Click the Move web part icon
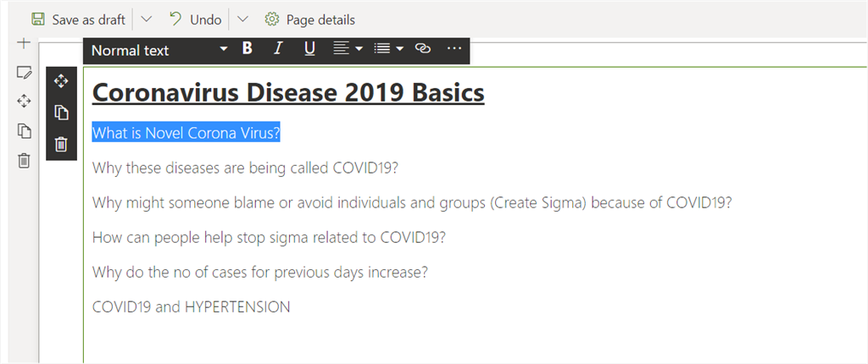The width and height of the screenshot is (868, 364). (61, 81)
